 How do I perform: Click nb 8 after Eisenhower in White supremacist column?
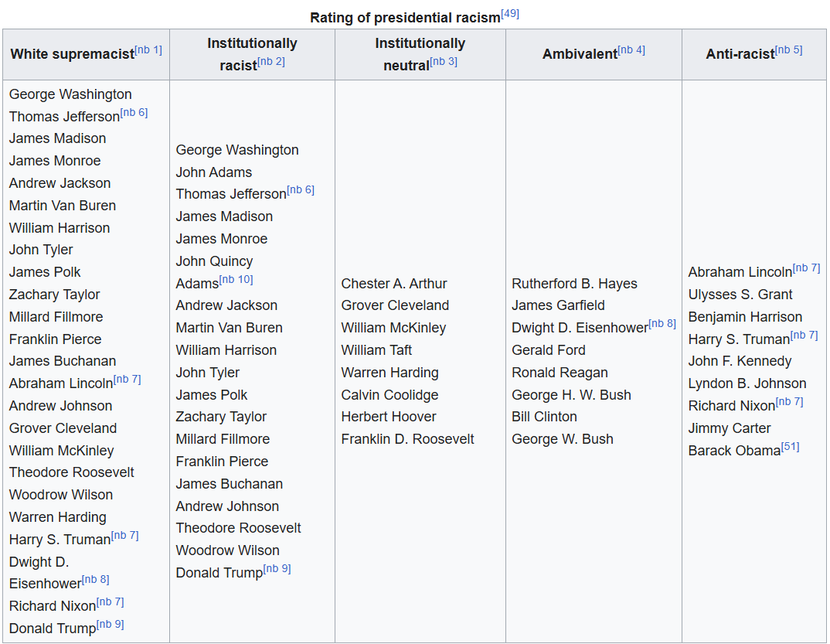coord(96,580)
